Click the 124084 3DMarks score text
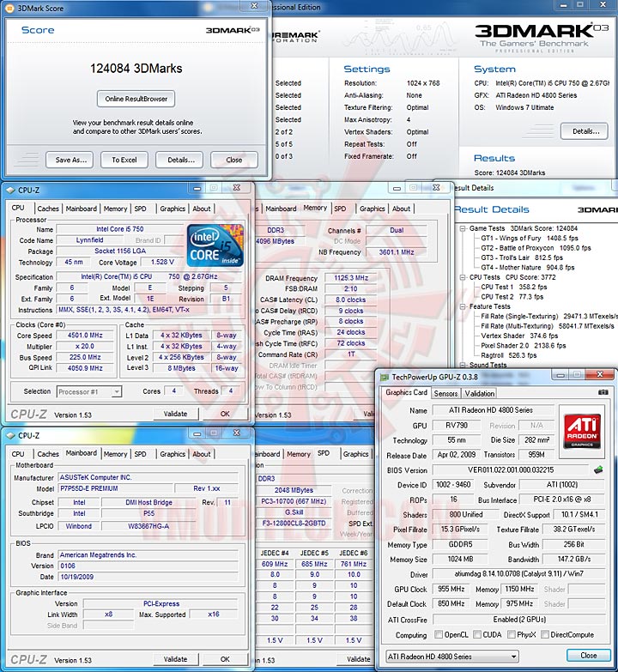Screen dimensions: 618x672 136,69
